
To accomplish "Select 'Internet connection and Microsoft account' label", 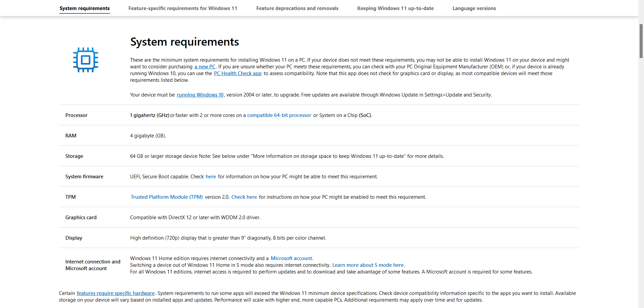I will (93, 265).
